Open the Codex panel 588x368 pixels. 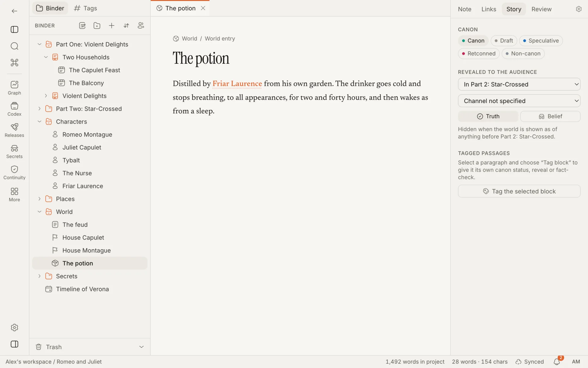[x=14, y=109]
